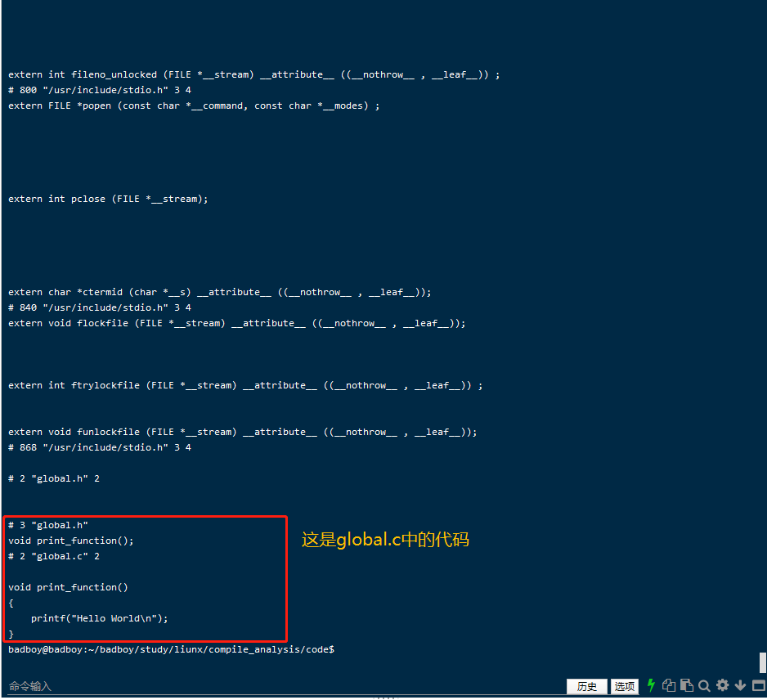Click the 'extern void funlockfile' line

243,432
